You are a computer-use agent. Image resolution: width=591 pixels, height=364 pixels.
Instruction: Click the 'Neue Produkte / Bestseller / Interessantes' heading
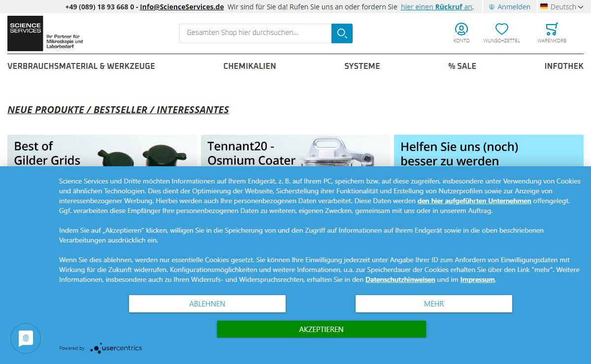pos(118,110)
